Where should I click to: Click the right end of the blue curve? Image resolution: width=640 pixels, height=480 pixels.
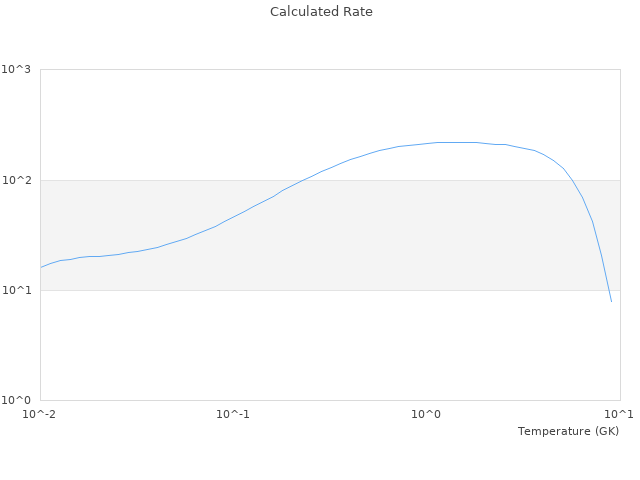pyautogui.click(x=611, y=301)
